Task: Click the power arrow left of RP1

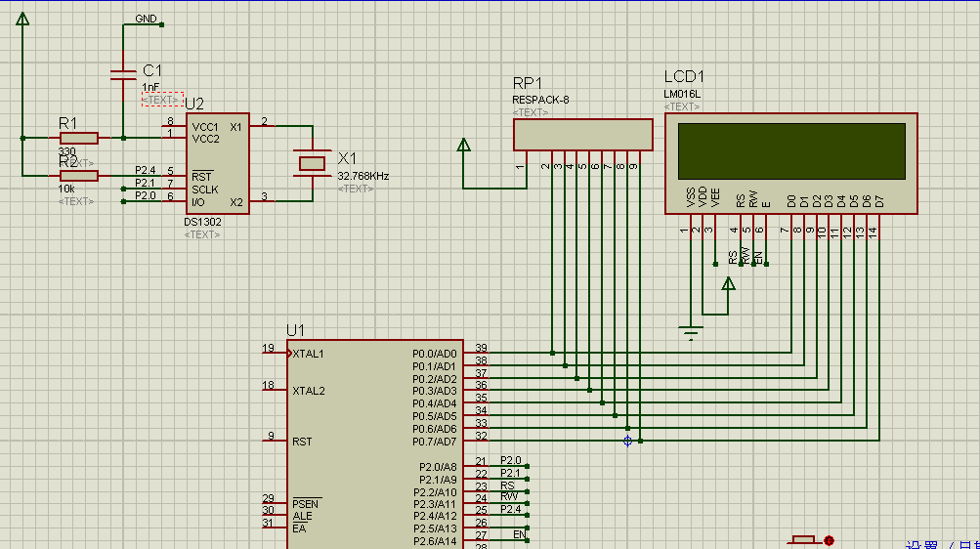Action: [x=464, y=147]
